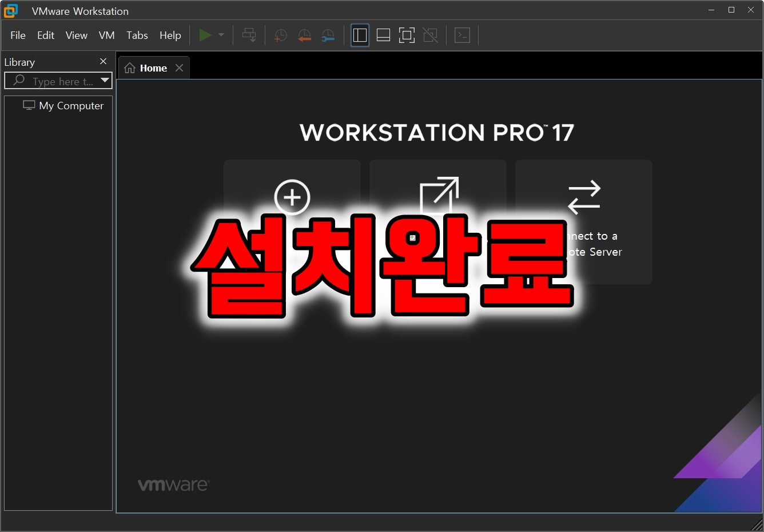Open the File menu
The image size is (764, 532).
18,35
